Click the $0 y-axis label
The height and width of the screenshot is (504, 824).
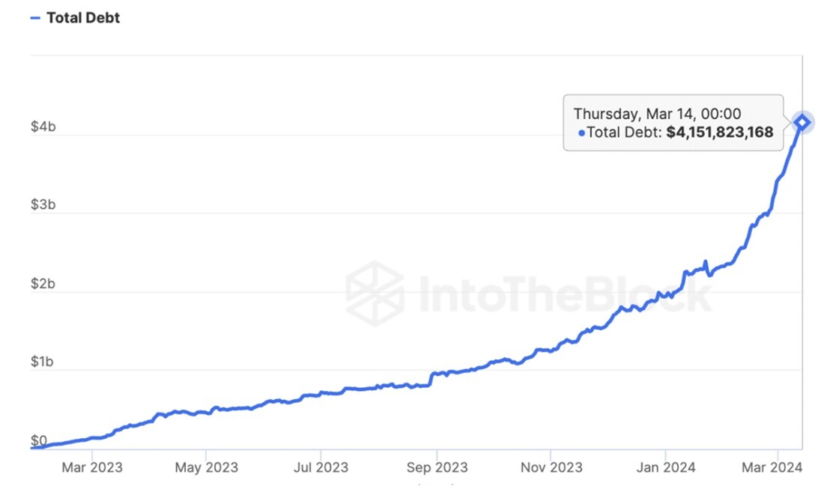click(x=39, y=440)
